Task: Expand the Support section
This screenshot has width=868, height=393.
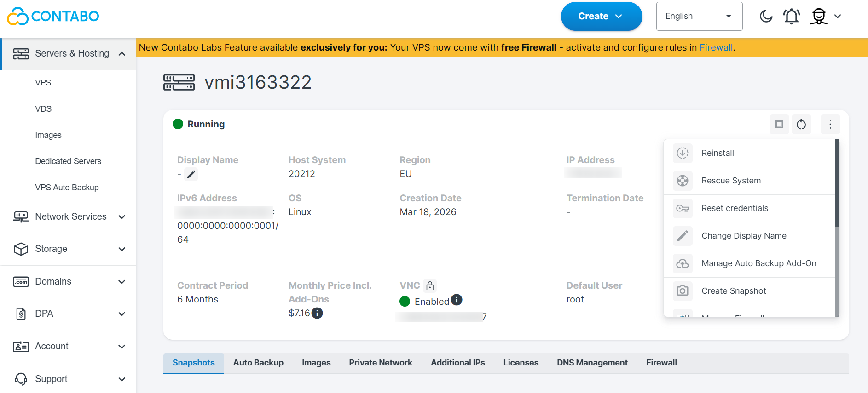Action: pyautogui.click(x=122, y=379)
